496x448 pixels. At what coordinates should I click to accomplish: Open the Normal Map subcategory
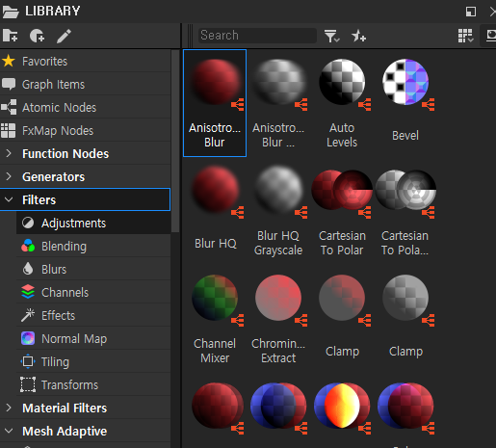[x=93, y=338]
